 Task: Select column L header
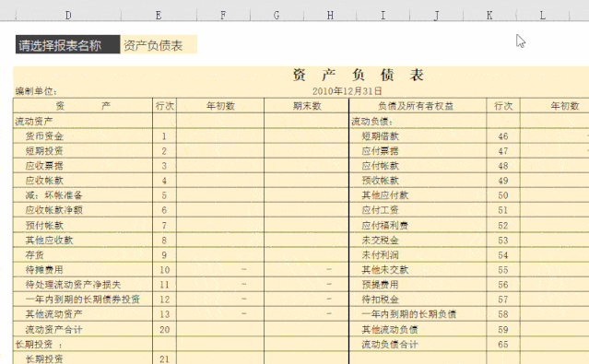542,15
